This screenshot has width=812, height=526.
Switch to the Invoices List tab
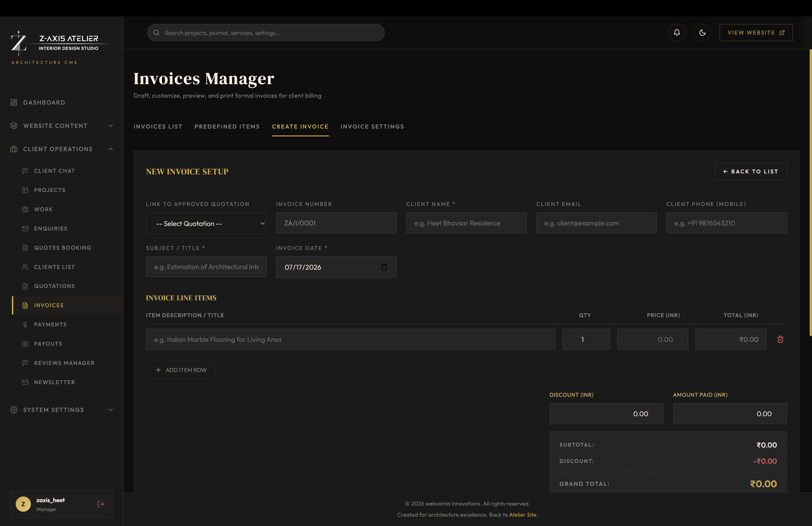[158, 126]
